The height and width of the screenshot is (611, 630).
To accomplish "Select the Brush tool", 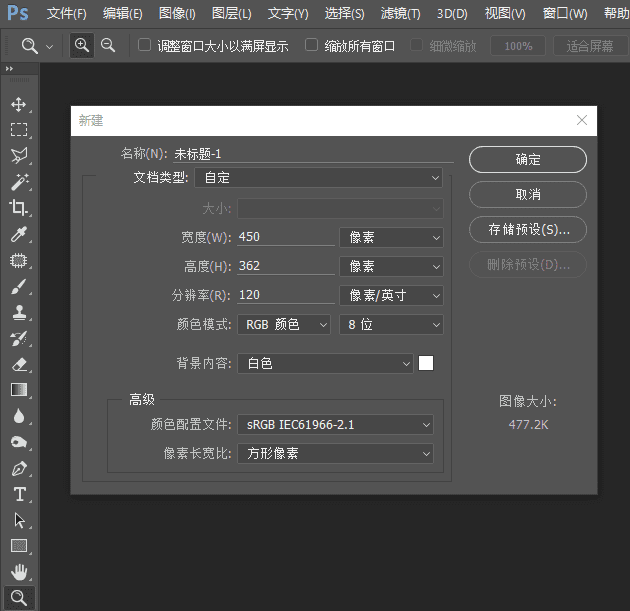I will pyautogui.click(x=18, y=286).
